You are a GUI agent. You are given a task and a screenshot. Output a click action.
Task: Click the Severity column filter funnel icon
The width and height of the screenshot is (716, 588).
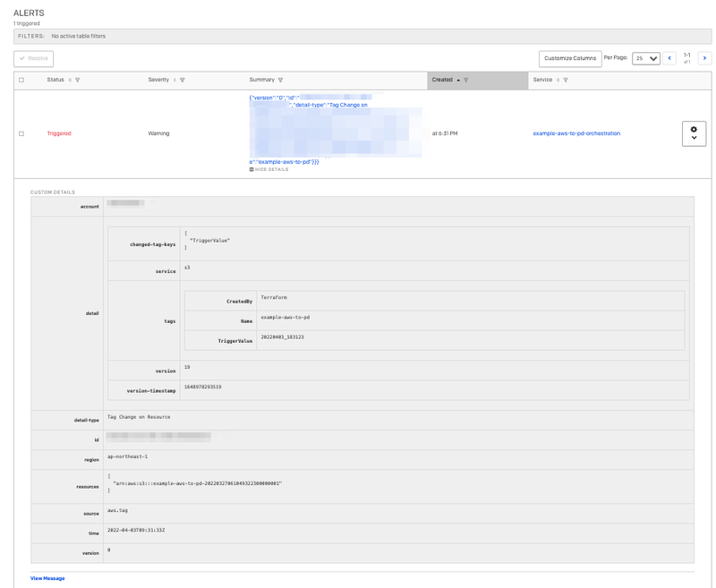[183, 80]
